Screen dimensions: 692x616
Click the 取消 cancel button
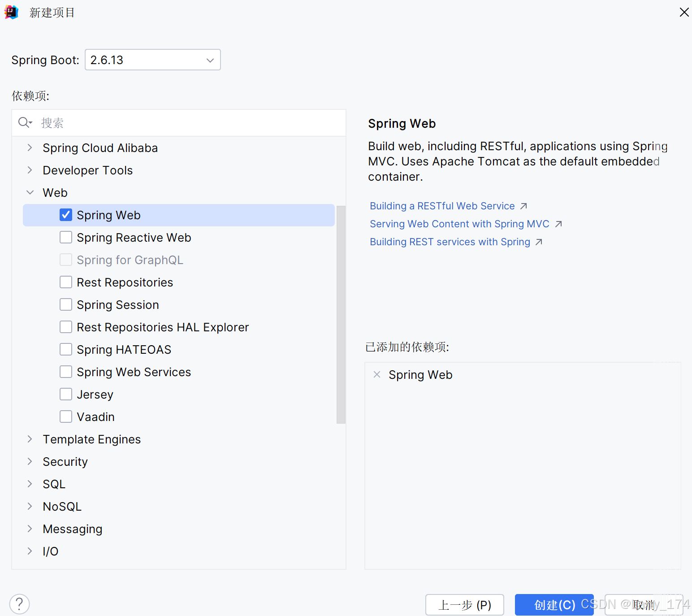point(644,605)
